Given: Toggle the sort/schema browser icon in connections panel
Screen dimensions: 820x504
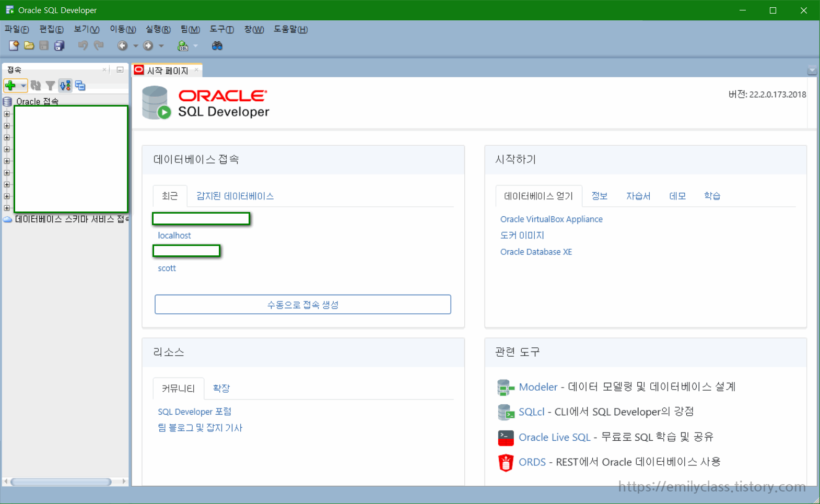Looking at the screenshot, I should pos(65,85).
